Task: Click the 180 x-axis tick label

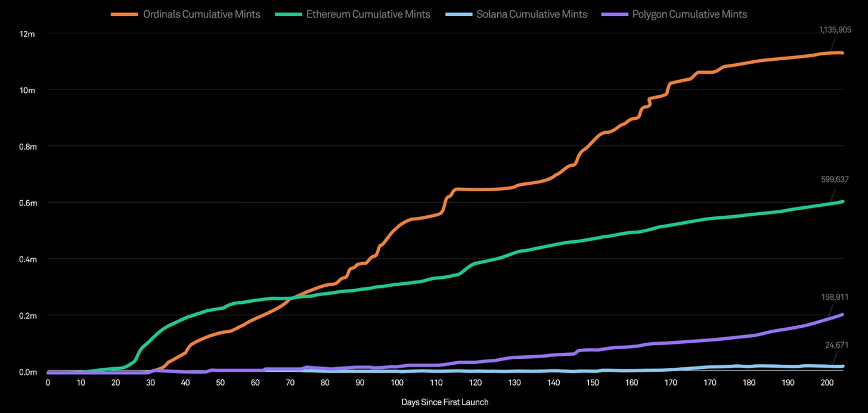Action: 749,383
